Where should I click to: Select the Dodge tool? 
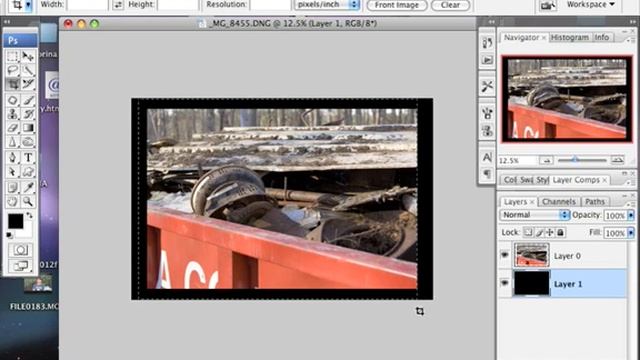[x=28, y=142]
